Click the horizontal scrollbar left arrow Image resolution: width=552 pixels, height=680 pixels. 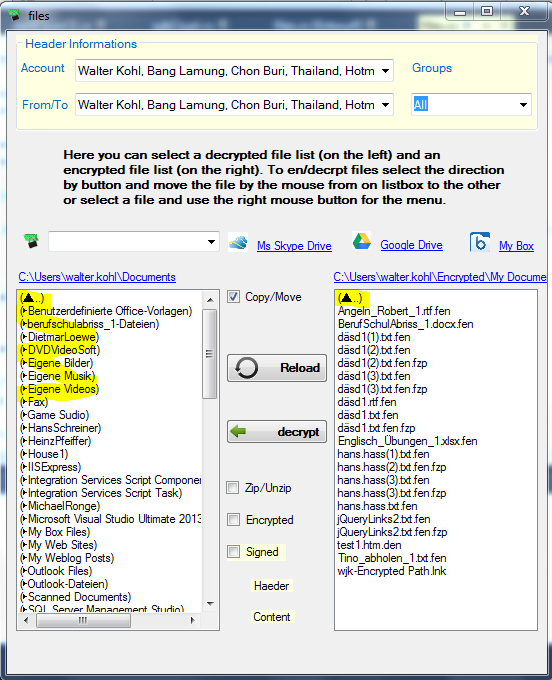[26, 621]
